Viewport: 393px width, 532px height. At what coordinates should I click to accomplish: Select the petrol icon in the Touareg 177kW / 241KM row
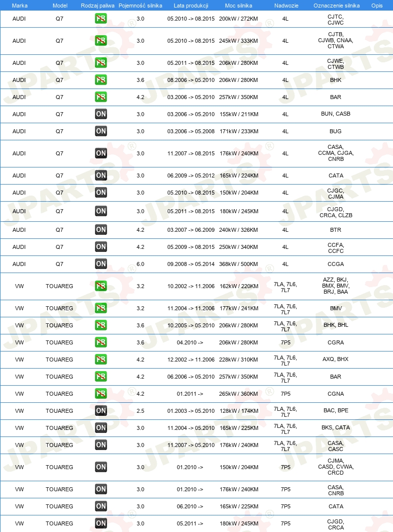(x=101, y=308)
